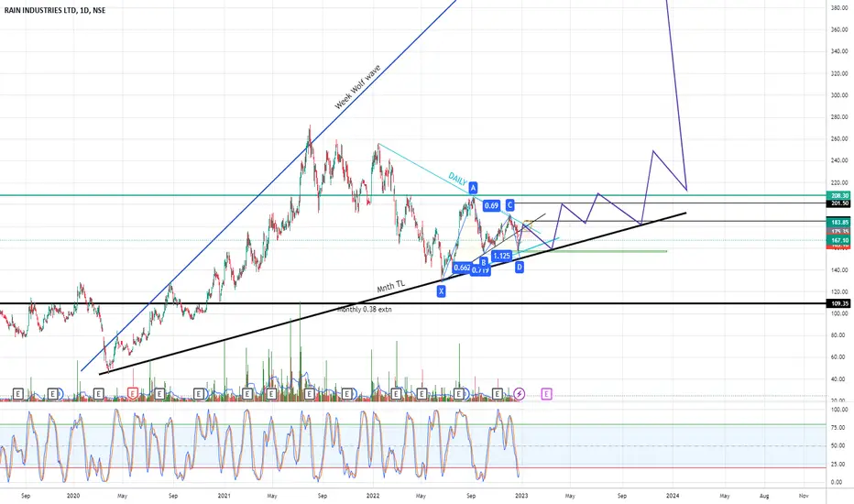Click the 167.10 price axis label
Screen dimensions: 854x504
coord(839,240)
